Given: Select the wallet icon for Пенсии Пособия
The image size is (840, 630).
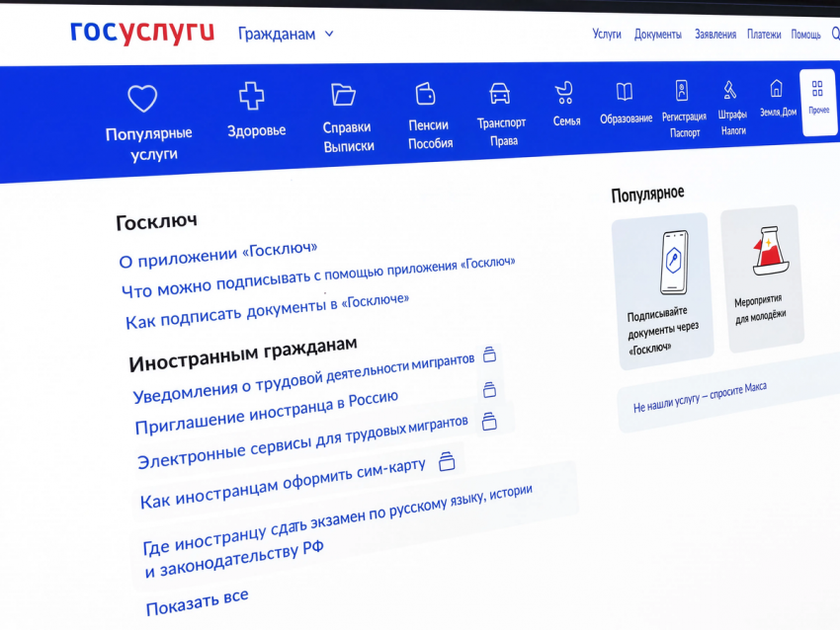Looking at the screenshot, I should [x=425, y=93].
